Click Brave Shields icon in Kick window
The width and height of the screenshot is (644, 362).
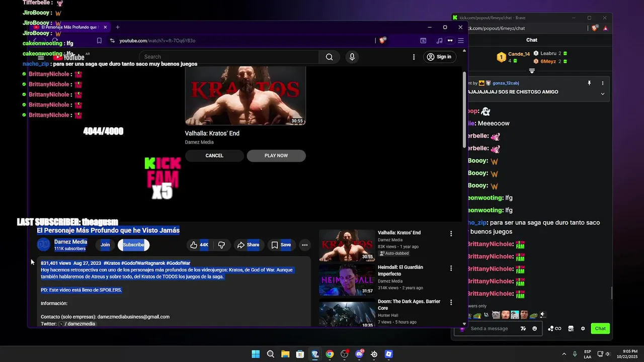(x=595, y=28)
